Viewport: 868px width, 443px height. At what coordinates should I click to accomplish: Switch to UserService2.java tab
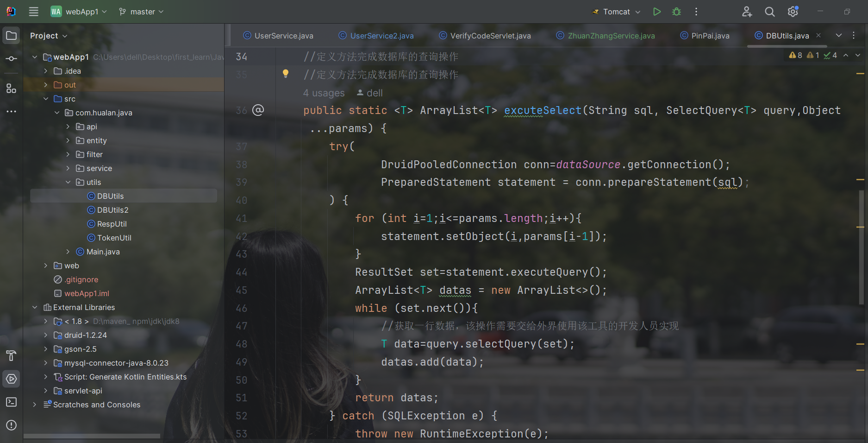pyautogui.click(x=376, y=36)
